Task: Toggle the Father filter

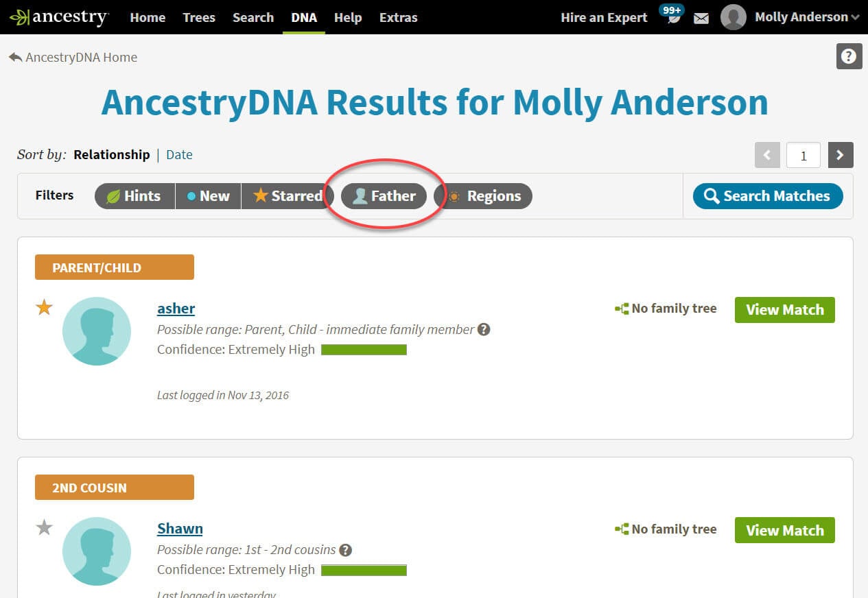Action: coord(385,195)
